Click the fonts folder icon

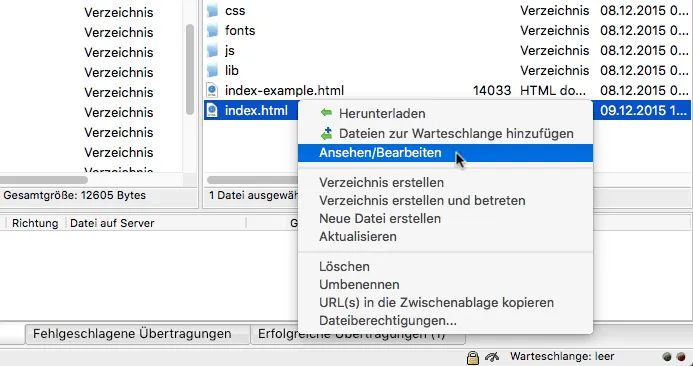(213, 30)
